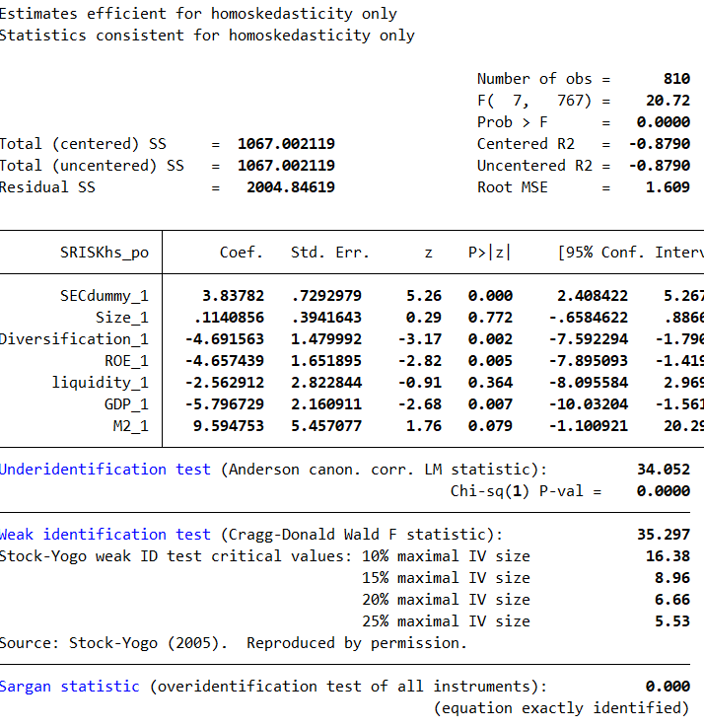704x728 pixels.
Task: Select SECdummy_1 z value 5.26
Action: point(424,296)
